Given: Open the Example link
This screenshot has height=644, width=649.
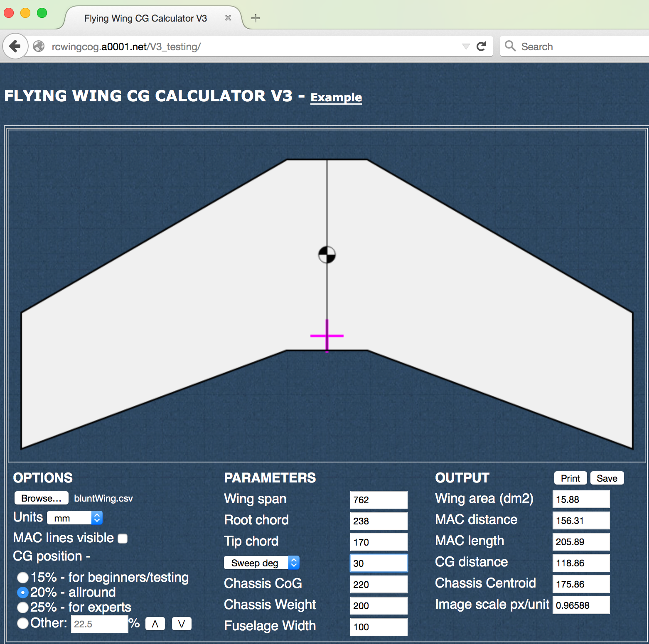Looking at the screenshot, I should click(336, 97).
